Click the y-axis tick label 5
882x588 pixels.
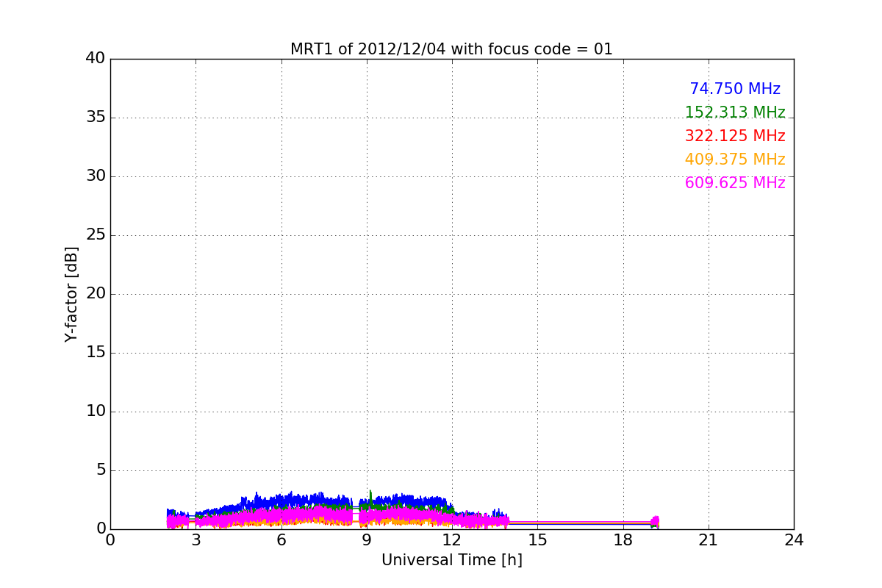100,470
